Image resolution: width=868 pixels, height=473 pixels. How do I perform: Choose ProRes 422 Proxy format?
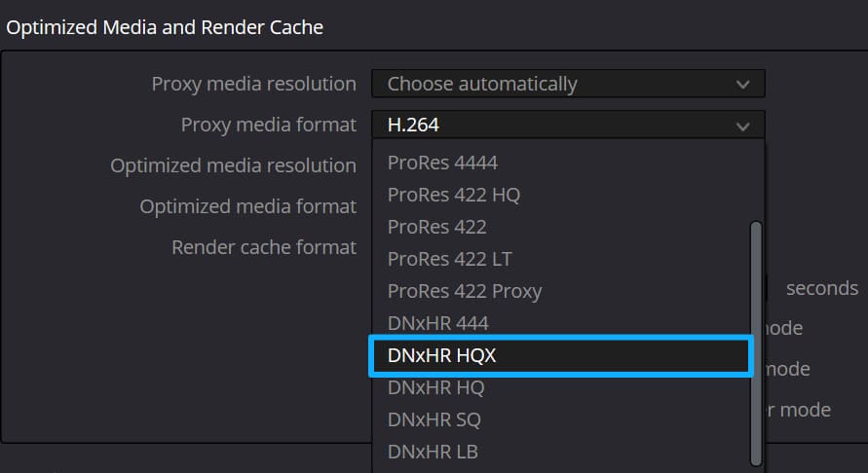560,291
